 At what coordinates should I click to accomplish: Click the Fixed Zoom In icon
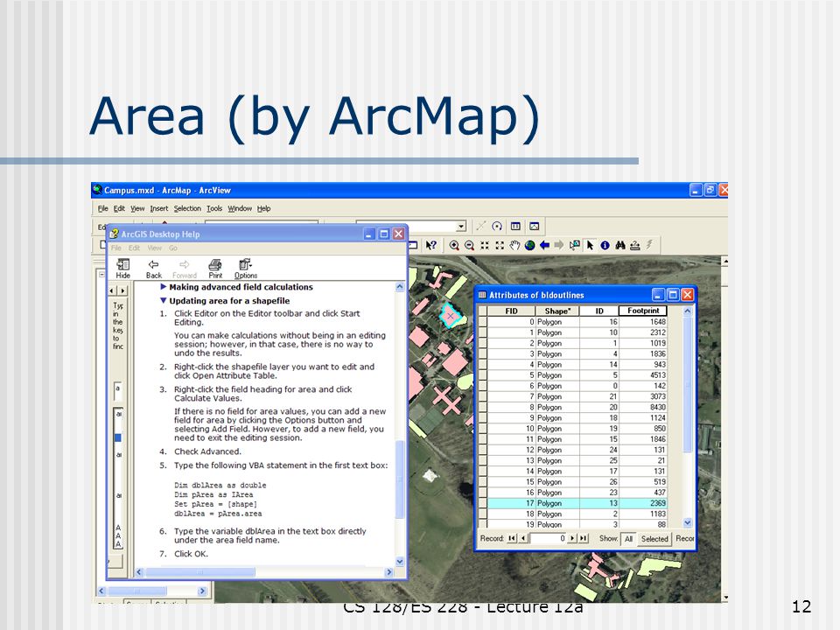pos(485,245)
